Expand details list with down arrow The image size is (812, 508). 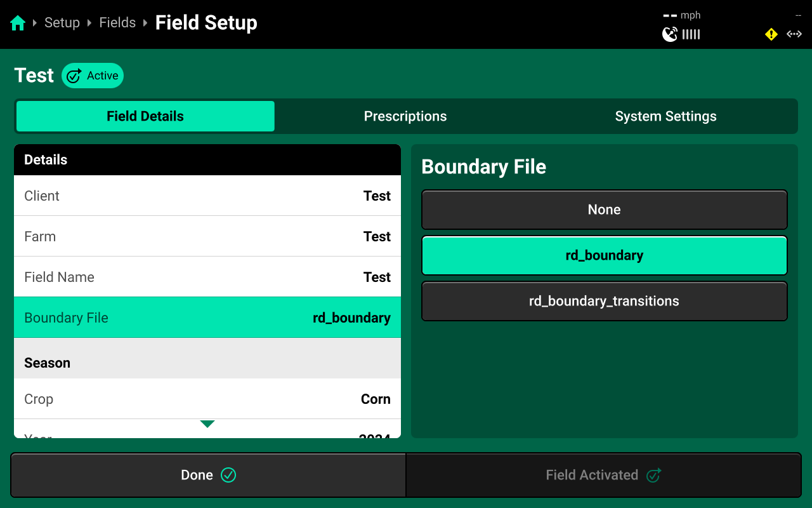(207, 424)
